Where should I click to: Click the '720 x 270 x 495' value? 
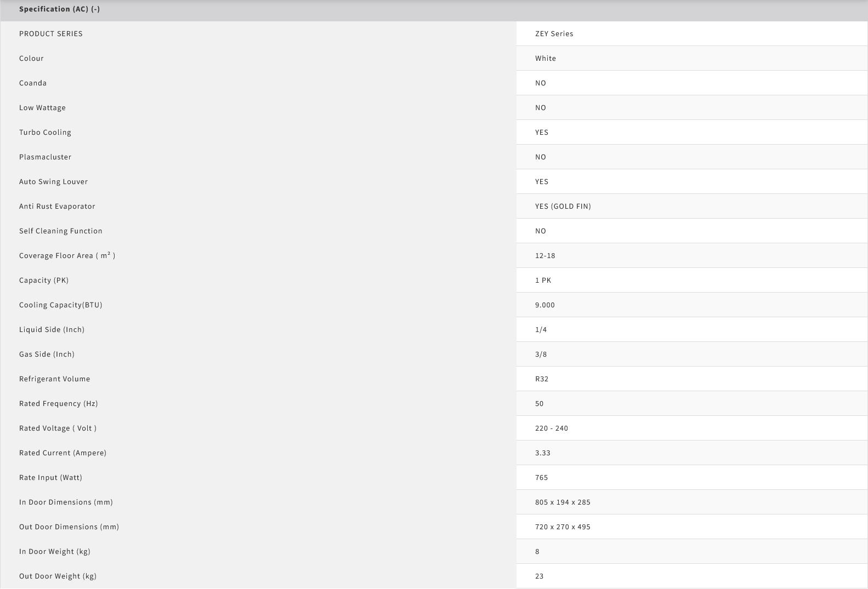563,527
